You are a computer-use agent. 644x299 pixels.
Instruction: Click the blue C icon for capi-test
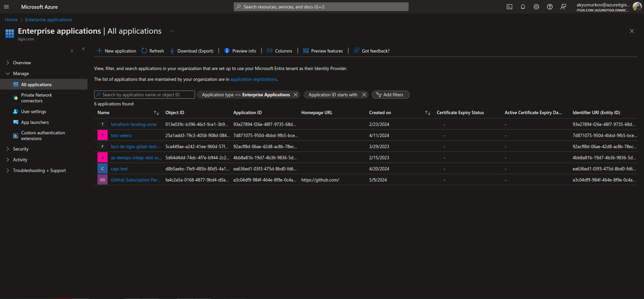(103, 169)
